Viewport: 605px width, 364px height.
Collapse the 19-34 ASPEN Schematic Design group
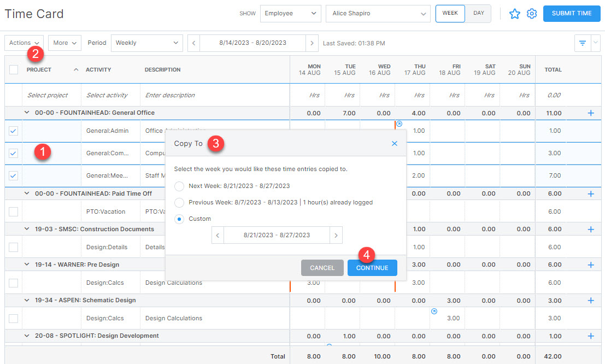[x=26, y=300]
